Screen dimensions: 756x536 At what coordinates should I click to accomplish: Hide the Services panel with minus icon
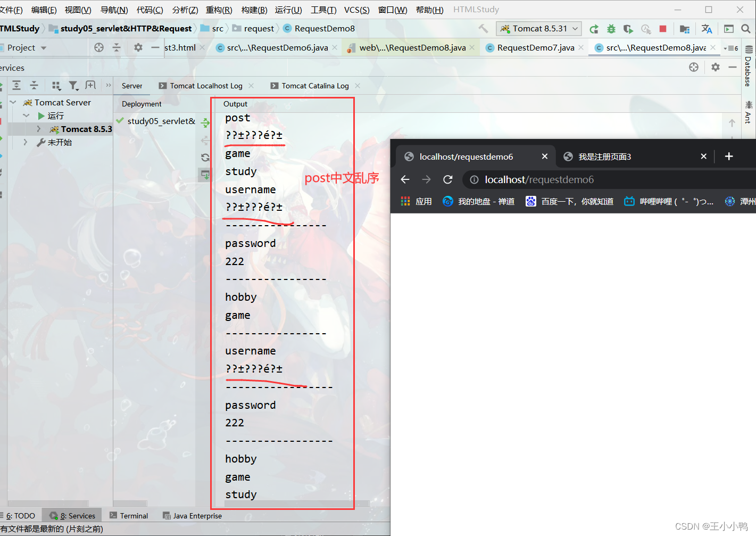tap(733, 67)
